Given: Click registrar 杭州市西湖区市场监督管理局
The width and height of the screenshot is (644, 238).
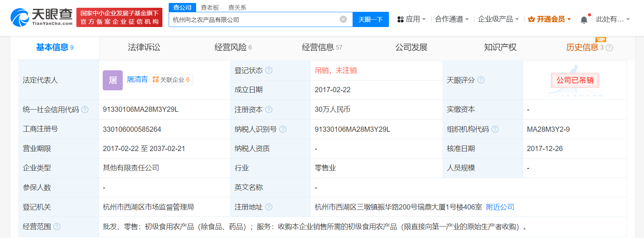Looking at the screenshot, I should click(x=148, y=207).
